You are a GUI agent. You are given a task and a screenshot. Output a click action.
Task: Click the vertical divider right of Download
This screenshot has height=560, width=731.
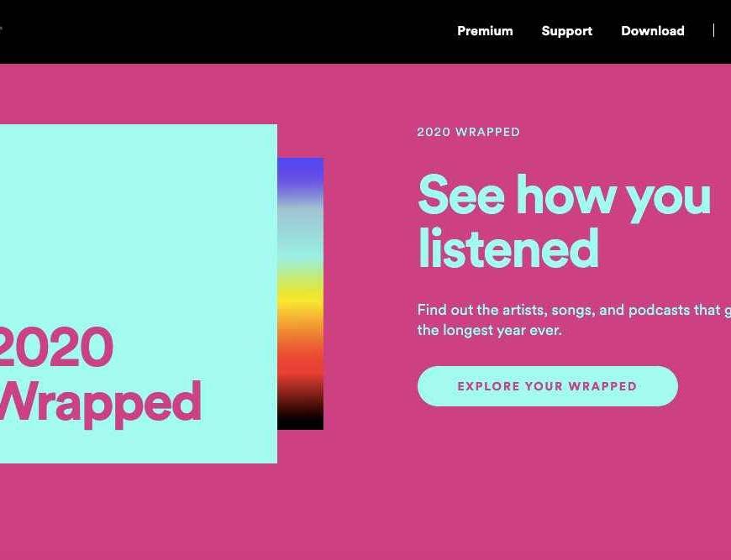713,31
